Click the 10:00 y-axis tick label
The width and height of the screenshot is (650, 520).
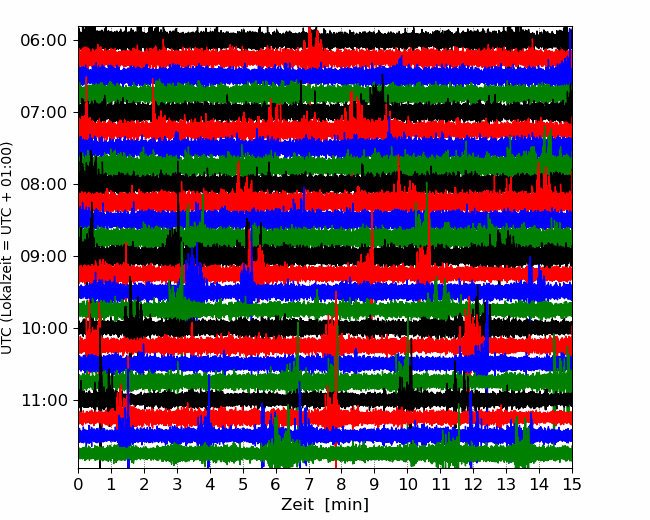pos(44,328)
